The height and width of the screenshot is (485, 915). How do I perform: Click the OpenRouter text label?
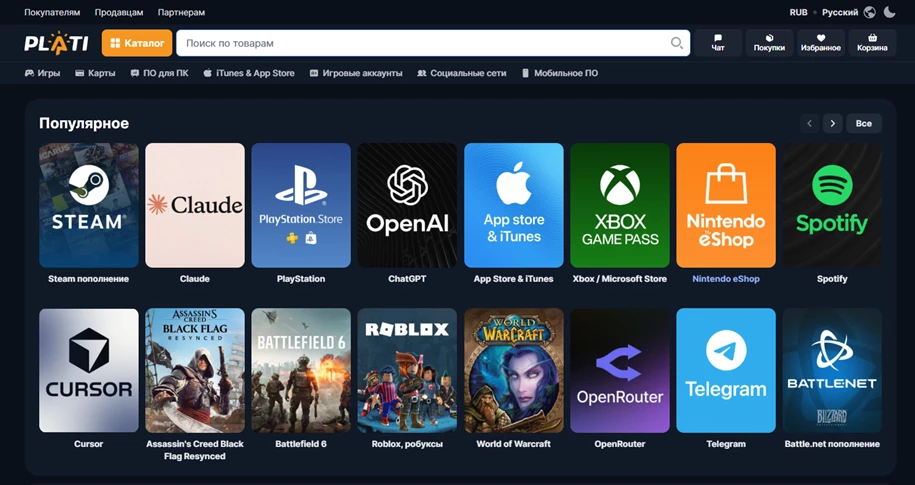click(620, 444)
